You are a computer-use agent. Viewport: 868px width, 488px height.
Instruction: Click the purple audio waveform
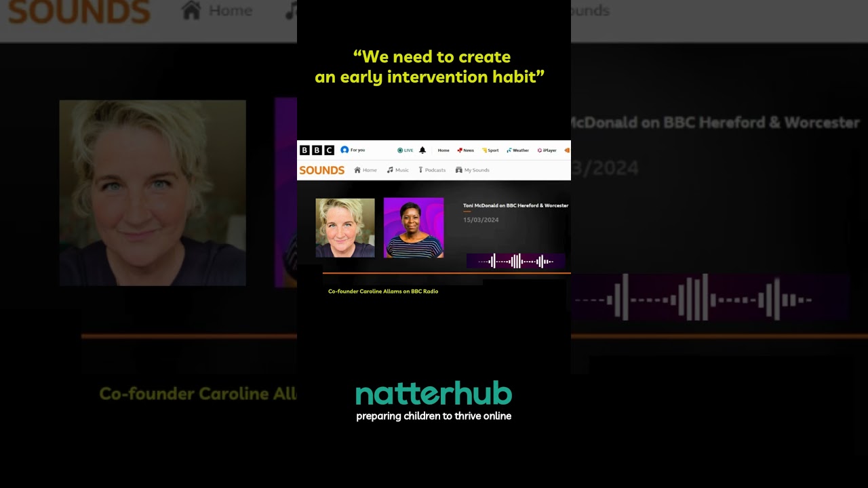pyautogui.click(x=515, y=261)
